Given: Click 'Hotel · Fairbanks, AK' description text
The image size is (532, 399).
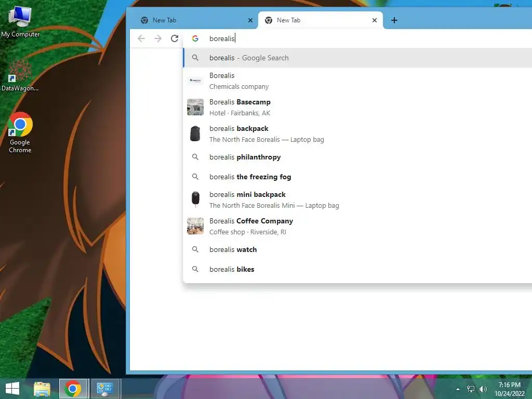Looking at the screenshot, I should (240, 113).
